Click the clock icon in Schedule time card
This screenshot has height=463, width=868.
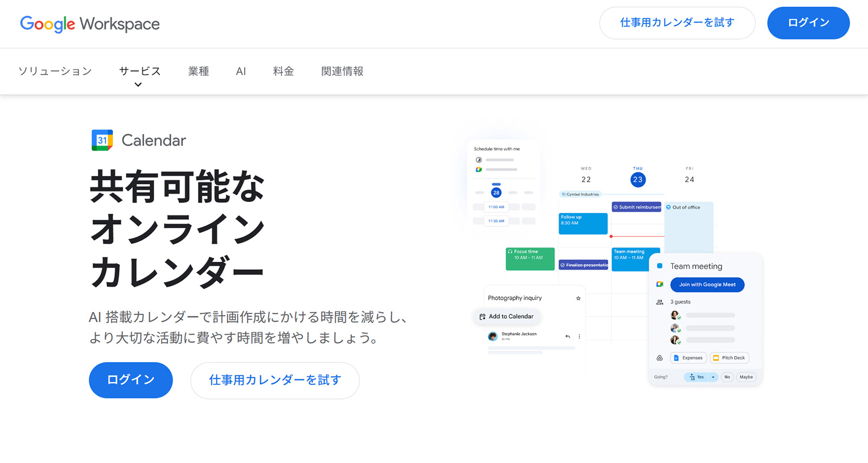click(478, 160)
